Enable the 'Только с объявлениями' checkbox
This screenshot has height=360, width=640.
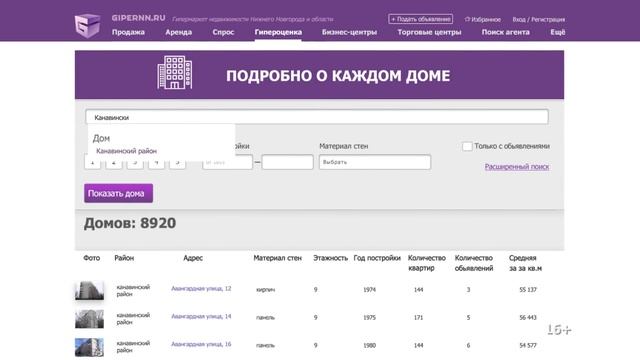click(467, 146)
